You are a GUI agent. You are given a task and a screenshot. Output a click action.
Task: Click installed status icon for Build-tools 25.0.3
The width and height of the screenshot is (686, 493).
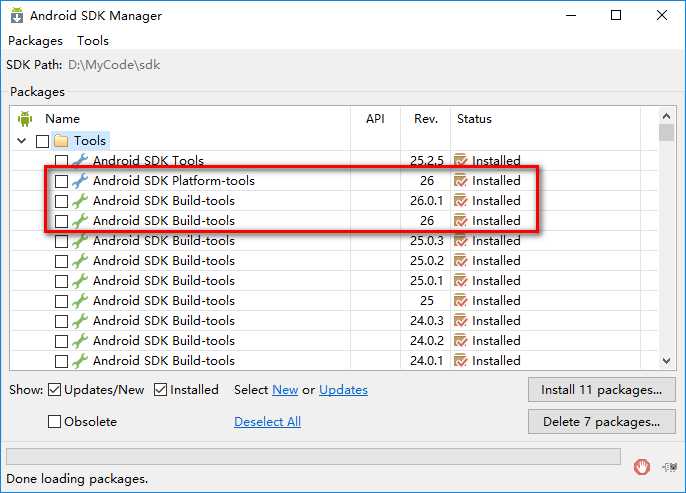coord(461,241)
